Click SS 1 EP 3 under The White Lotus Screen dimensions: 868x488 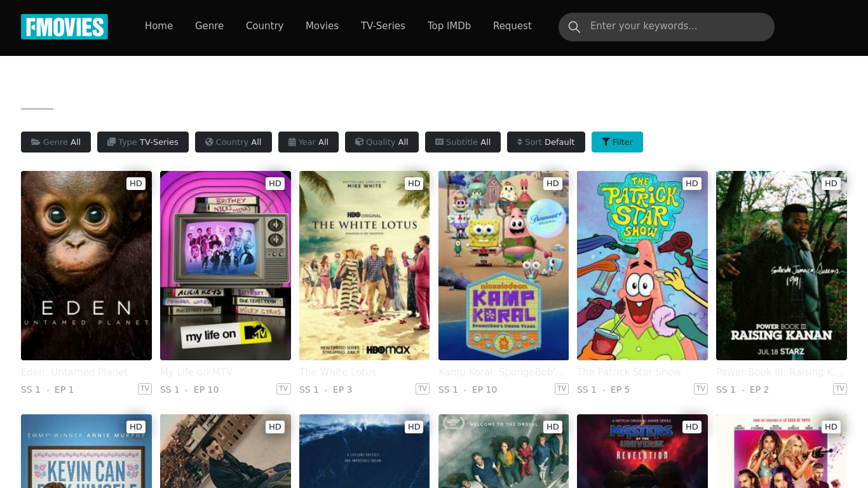coord(326,390)
